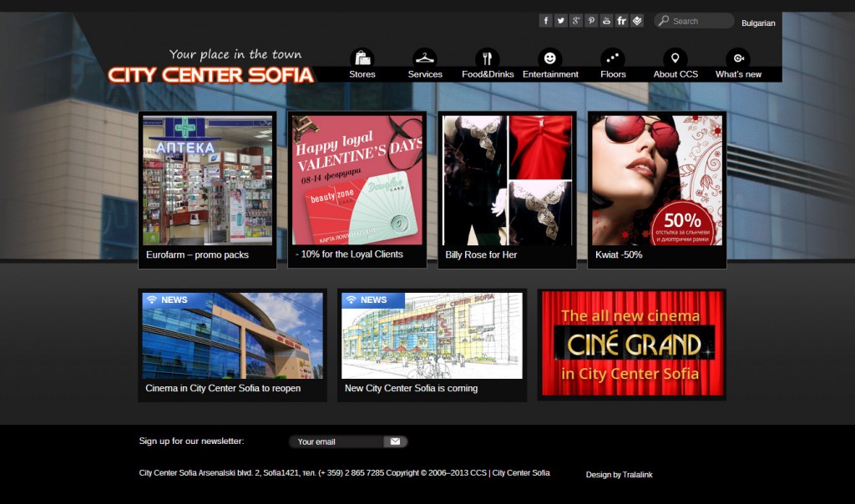Click the 'Sign up for our newsletter:' text
The width and height of the screenshot is (855, 504).
point(191,441)
